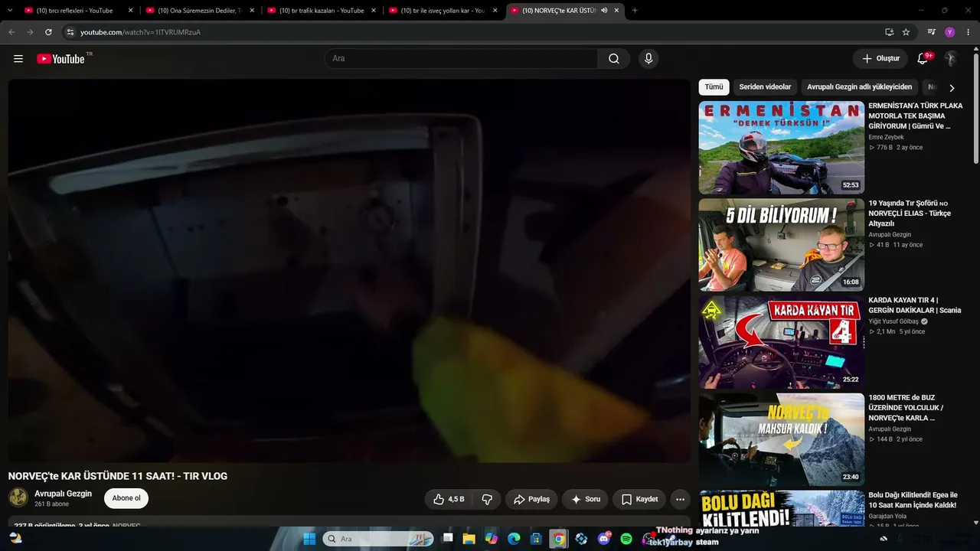Click the YouTube search magnifier button
This screenshot has height=551, width=980.
click(x=614, y=59)
